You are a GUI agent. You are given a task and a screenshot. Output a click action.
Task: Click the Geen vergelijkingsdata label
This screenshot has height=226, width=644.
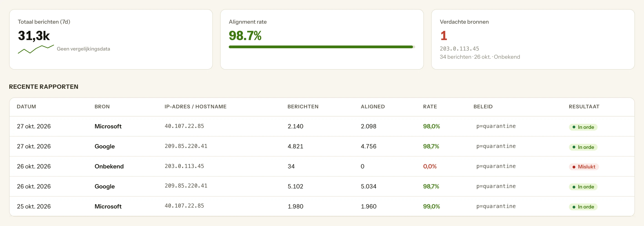click(83, 49)
